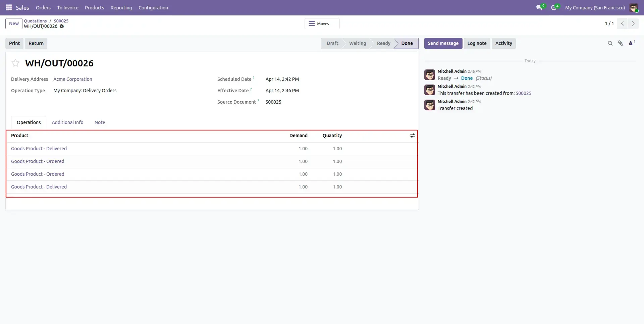644x324 pixels.
Task: Select the Ready status stage
Action: pyautogui.click(x=383, y=43)
